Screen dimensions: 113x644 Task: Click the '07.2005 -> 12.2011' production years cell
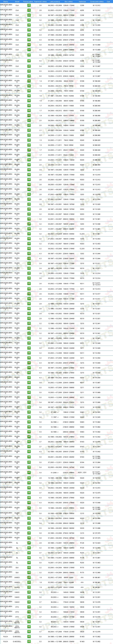click(x=55, y=462)
